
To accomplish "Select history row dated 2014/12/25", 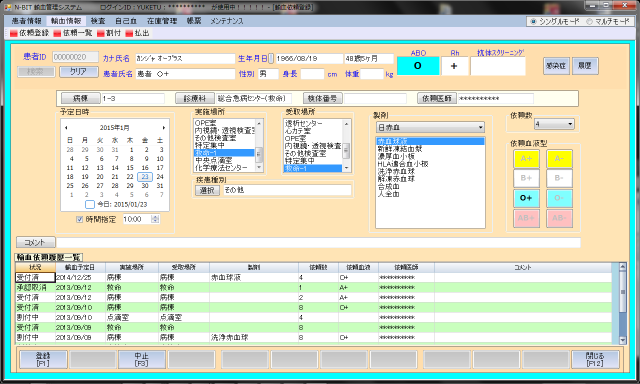I will tap(313, 277).
